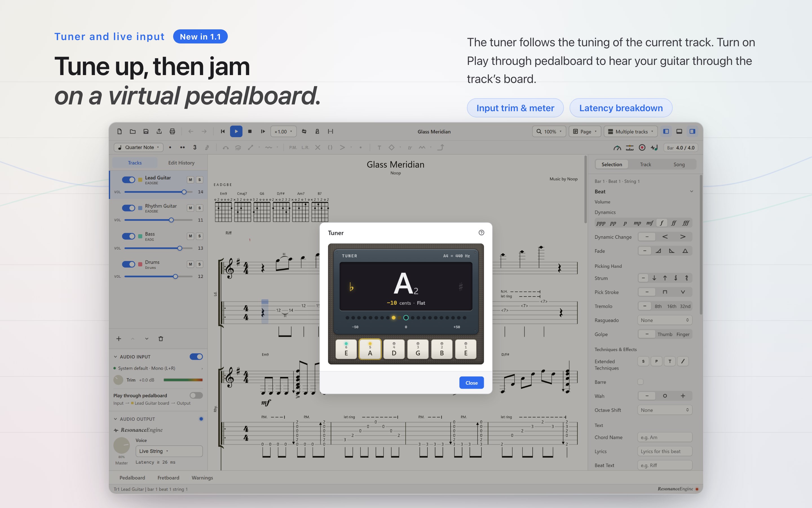Open file with folder icon
Image resolution: width=812 pixels, height=508 pixels.
coord(133,131)
